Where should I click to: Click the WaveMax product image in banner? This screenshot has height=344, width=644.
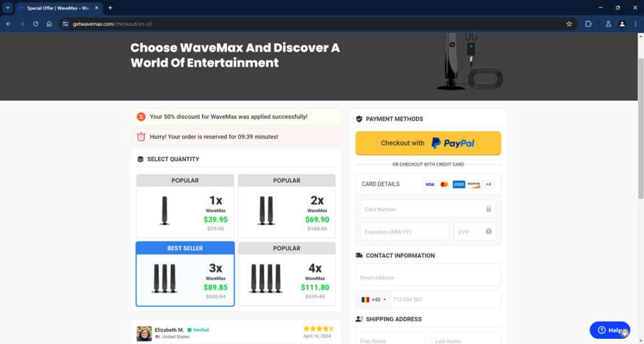pos(469,62)
